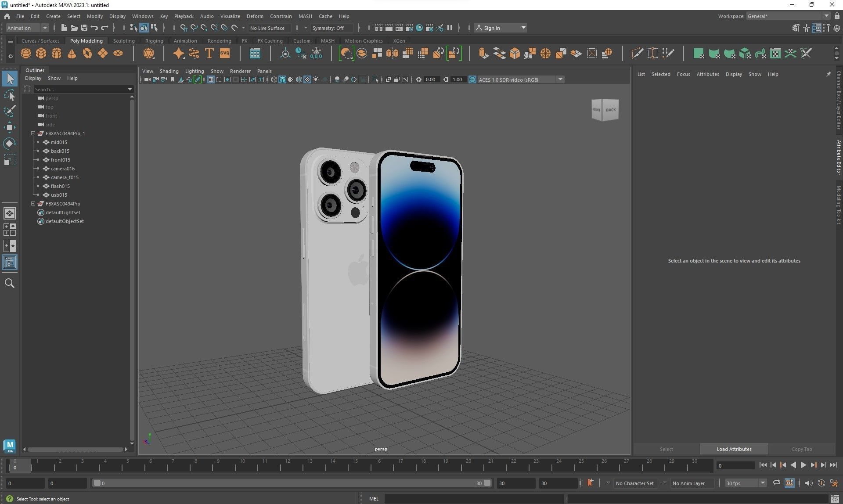Create a polygon sphere from the shelf
This screenshot has height=504, width=843.
point(26,54)
